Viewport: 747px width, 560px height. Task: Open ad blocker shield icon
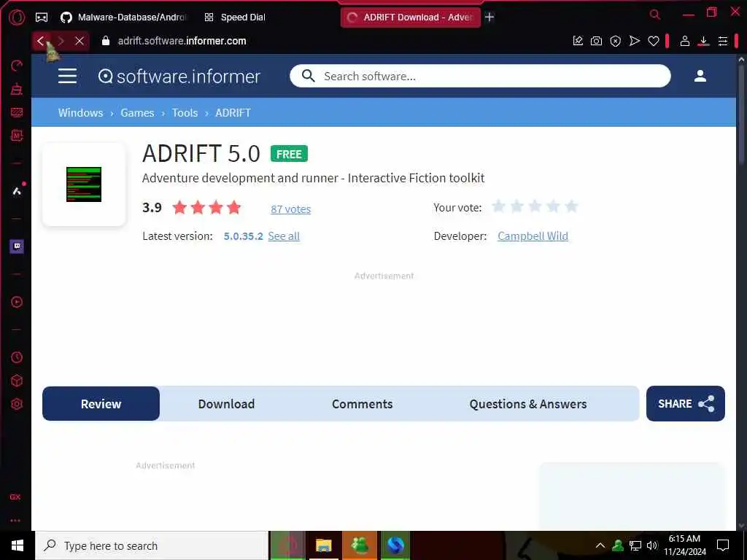pos(615,41)
